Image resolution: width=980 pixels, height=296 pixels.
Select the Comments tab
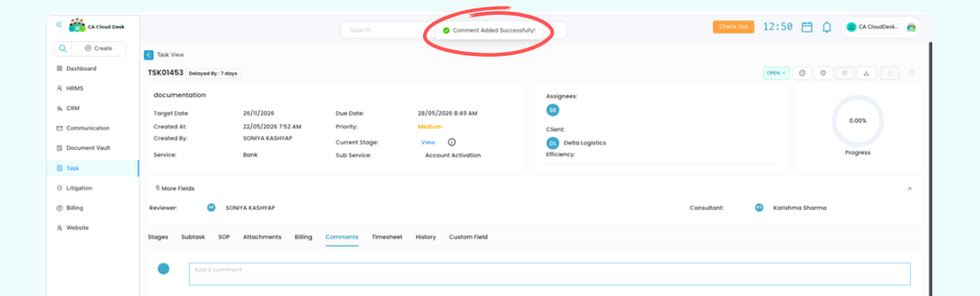pyautogui.click(x=341, y=238)
